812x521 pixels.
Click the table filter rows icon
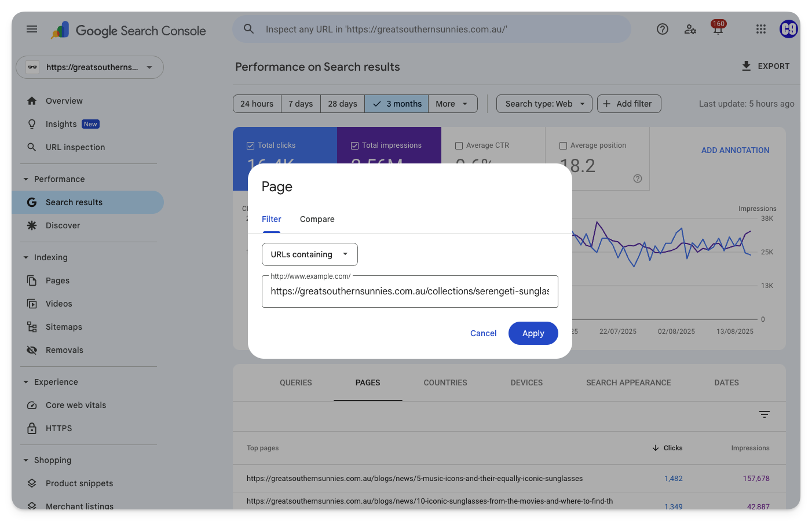point(765,414)
